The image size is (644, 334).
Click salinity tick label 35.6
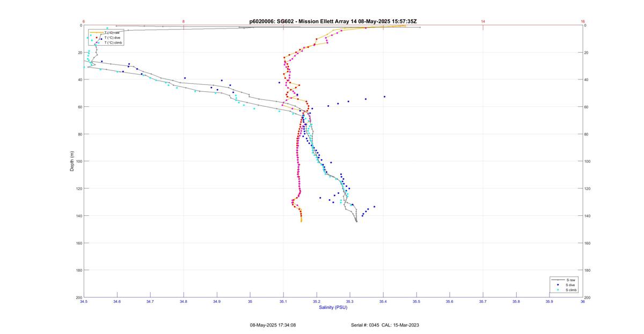(450, 302)
